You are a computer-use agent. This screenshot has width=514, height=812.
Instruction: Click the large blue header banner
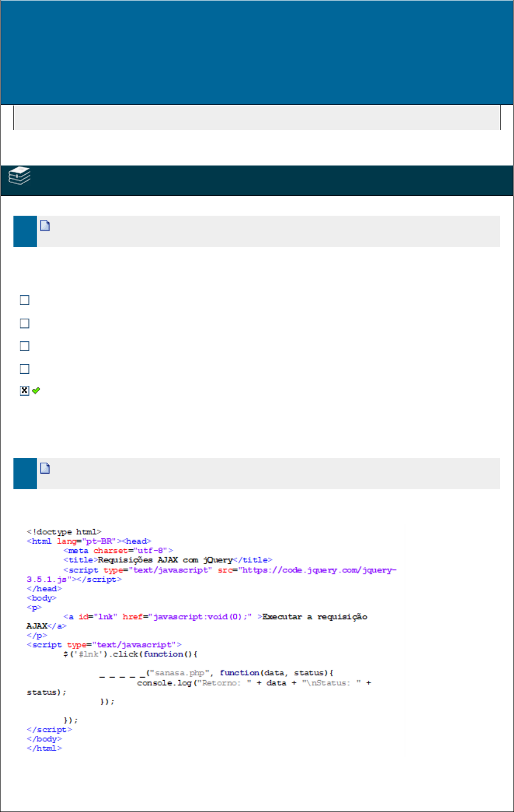click(x=256, y=53)
